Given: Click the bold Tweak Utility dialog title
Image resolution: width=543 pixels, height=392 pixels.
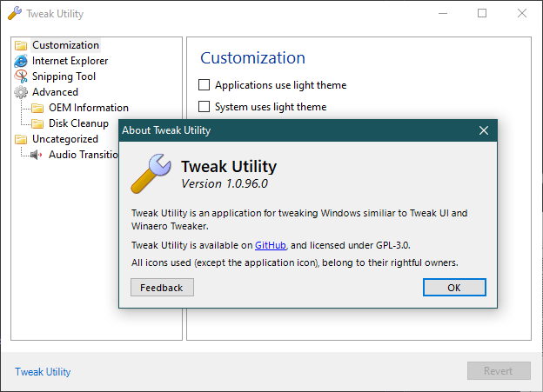Looking at the screenshot, I should point(229,166).
